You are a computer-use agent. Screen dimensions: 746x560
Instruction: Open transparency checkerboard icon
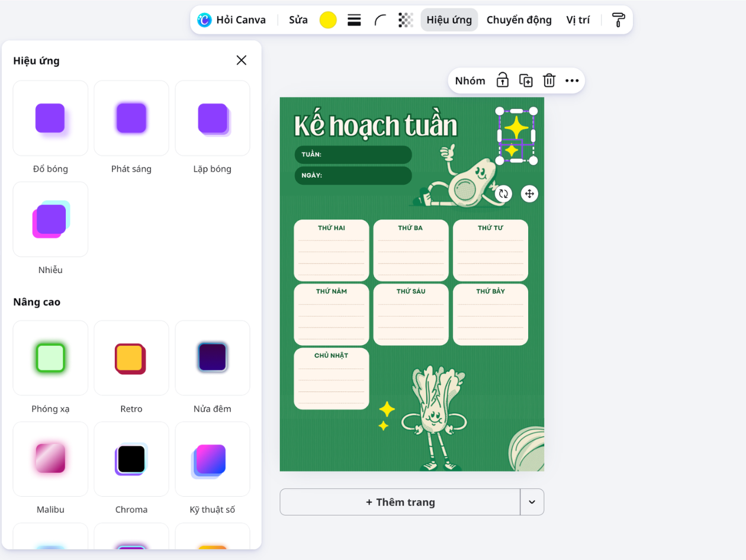coord(406,20)
